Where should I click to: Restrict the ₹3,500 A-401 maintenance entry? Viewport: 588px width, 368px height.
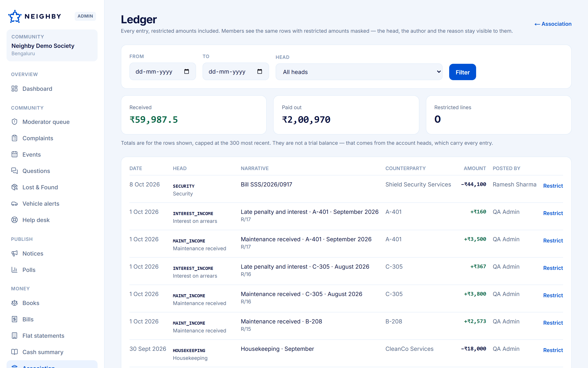point(553,240)
